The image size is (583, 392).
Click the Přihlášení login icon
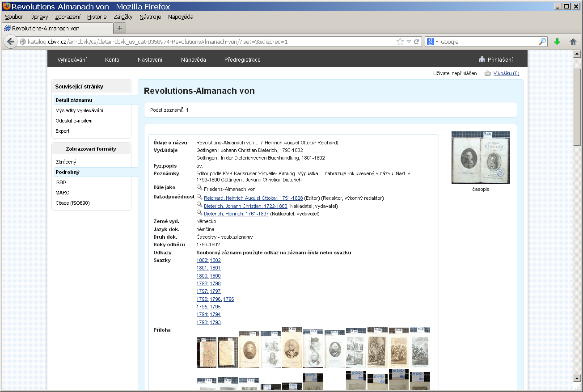coord(482,59)
